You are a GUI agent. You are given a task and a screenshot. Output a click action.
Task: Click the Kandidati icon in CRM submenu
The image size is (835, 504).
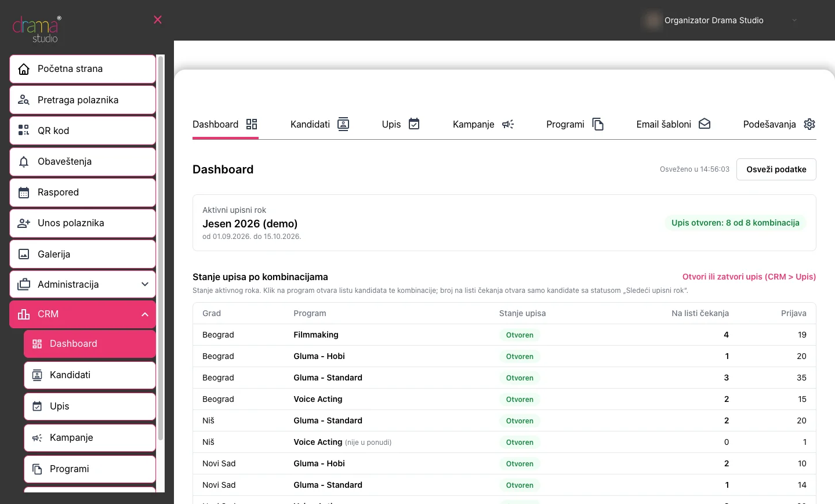37,375
